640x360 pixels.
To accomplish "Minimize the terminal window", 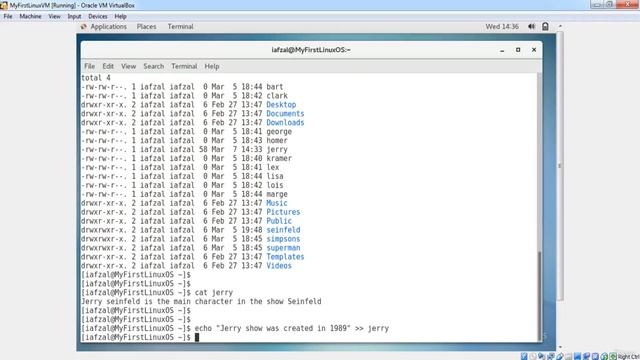I will click(502, 50).
